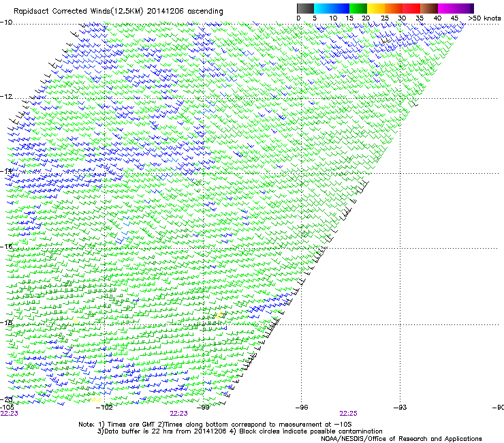Click the '-93' longitude axis label
The height and width of the screenshot is (443, 504).
400,408
